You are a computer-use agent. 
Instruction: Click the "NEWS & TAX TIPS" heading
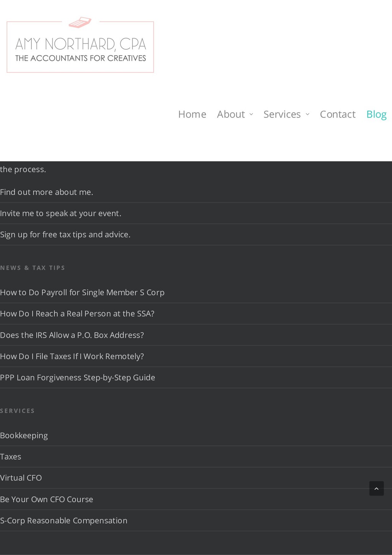(x=33, y=268)
